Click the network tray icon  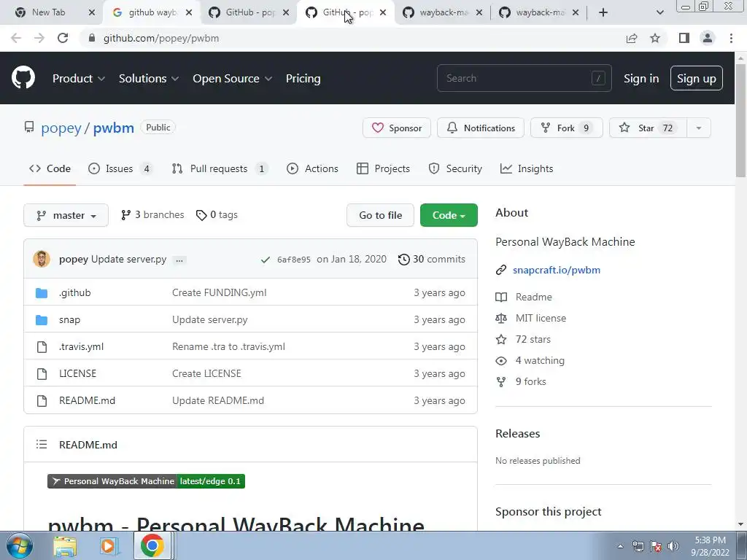pyautogui.click(x=638, y=547)
